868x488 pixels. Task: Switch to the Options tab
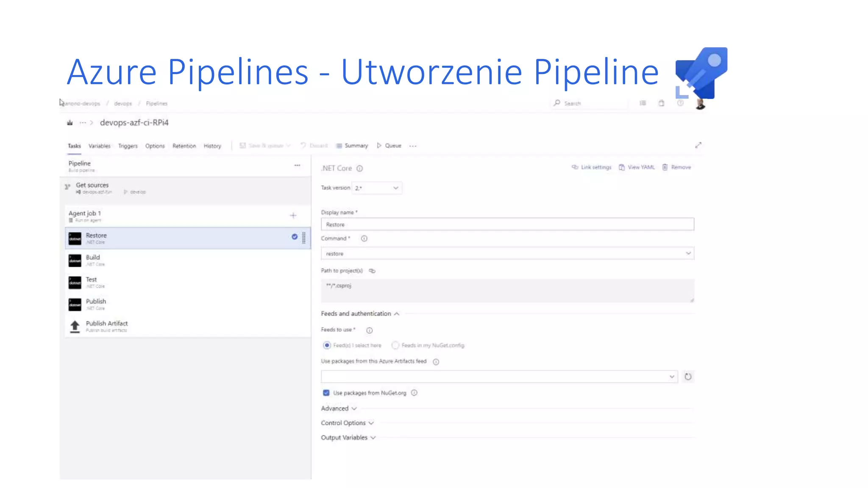click(155, 146)
